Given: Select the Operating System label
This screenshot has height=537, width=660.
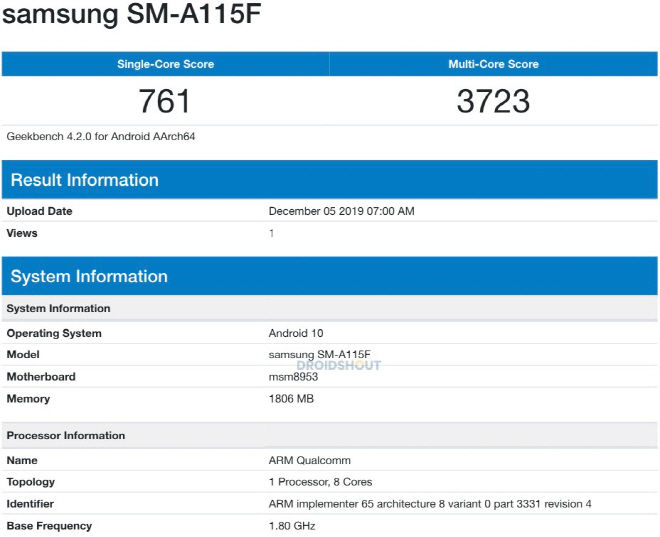Looking at the screenshot, I should [54, 333].
